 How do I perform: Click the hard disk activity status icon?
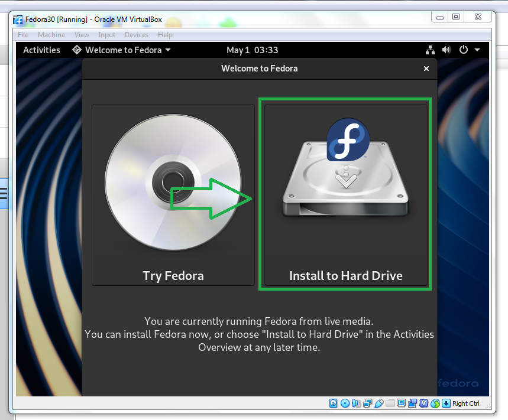(x=334, y=403)
